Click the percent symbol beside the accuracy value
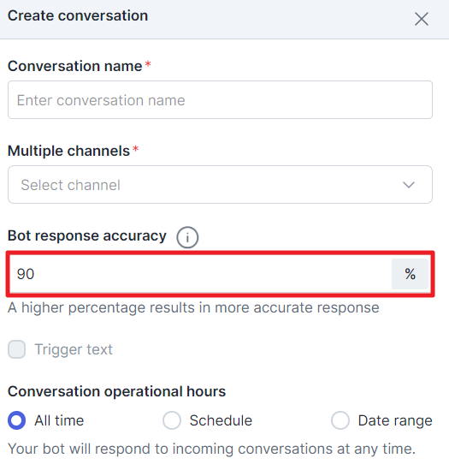This screenshot has height=476, width=449. [410, 274]
